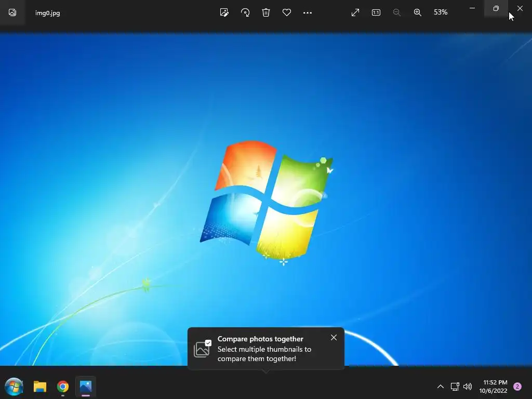532x399 pixels.
Task: Enter fullscreen view with the arrows icon
Action: (x=355, y=12)
